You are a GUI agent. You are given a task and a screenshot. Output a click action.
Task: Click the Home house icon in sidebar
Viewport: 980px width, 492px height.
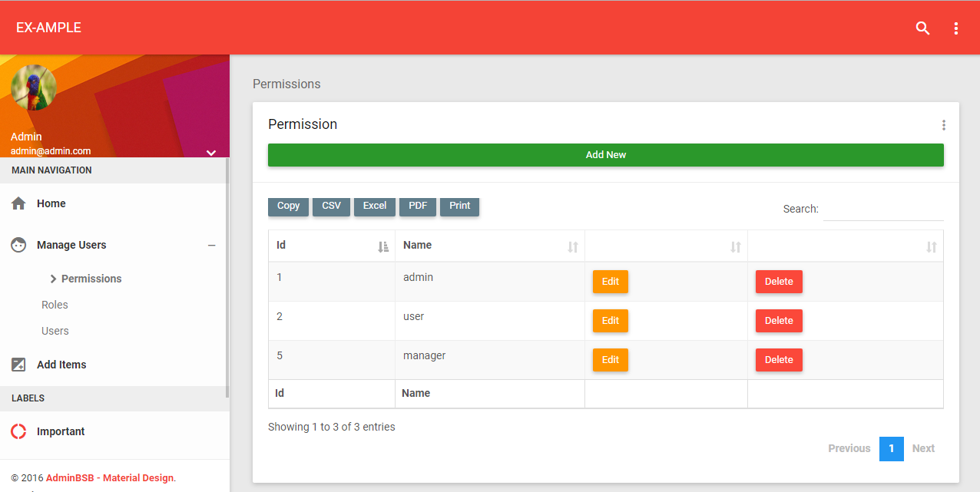[x=19, y=203]
